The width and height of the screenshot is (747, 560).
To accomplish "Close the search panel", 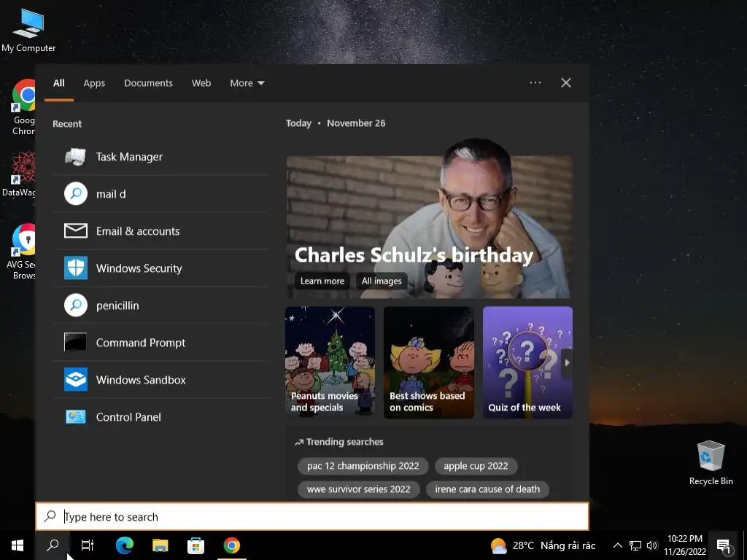I will (566, 83).
